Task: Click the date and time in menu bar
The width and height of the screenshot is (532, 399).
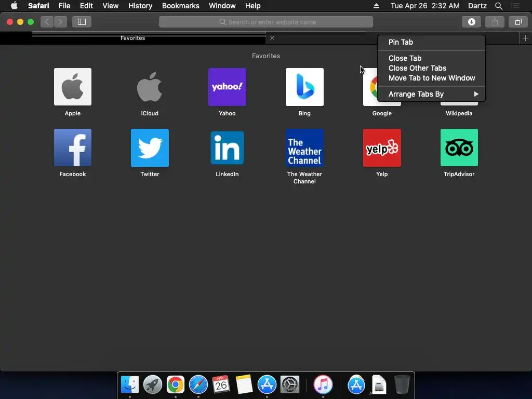Action: click(x=425, y=6)
